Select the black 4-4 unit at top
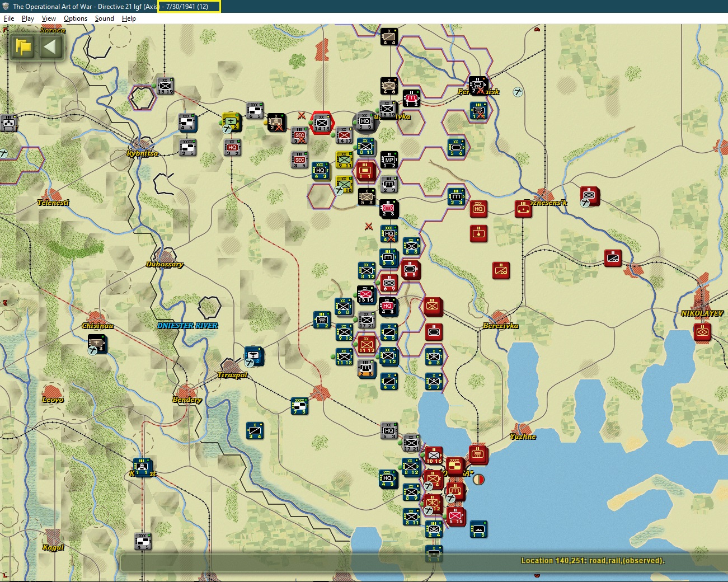This screenshot has height=582, width=728. 389,37
